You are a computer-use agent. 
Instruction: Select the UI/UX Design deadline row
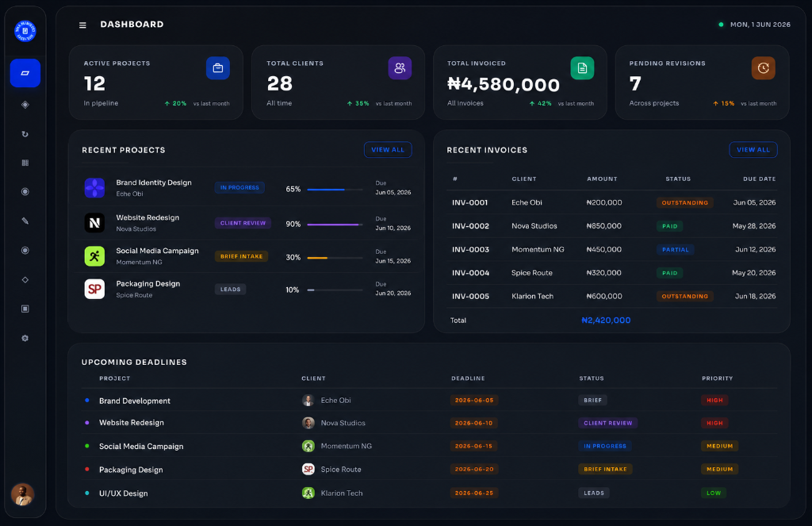429,493
